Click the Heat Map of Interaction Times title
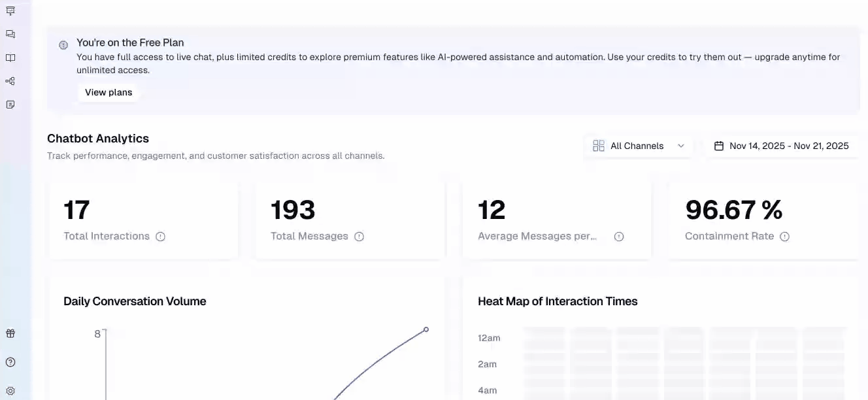 pos(558,301)
